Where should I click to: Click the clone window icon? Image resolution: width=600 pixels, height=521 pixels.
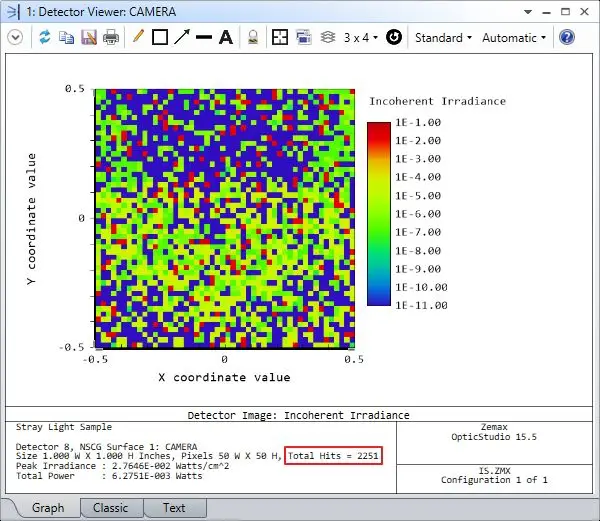[x=304, y=37]
